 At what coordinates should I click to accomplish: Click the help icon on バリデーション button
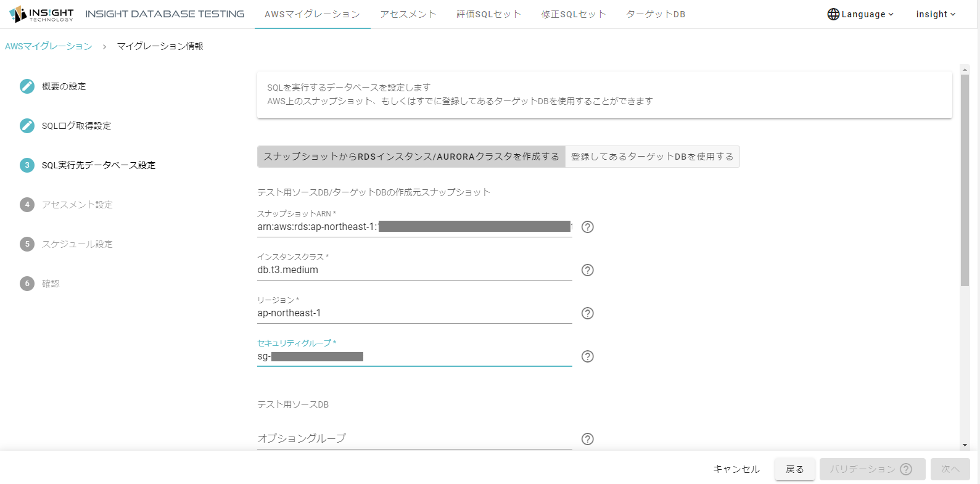pos(906,469)
